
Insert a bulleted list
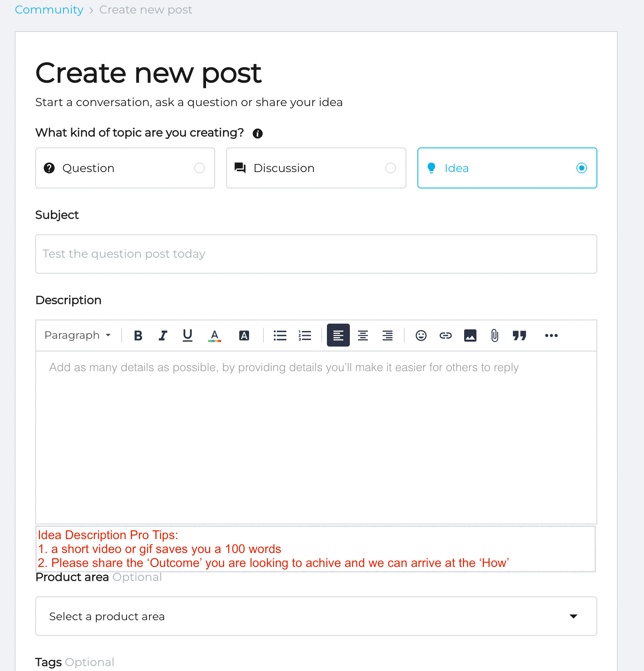(x=280, y=335)
